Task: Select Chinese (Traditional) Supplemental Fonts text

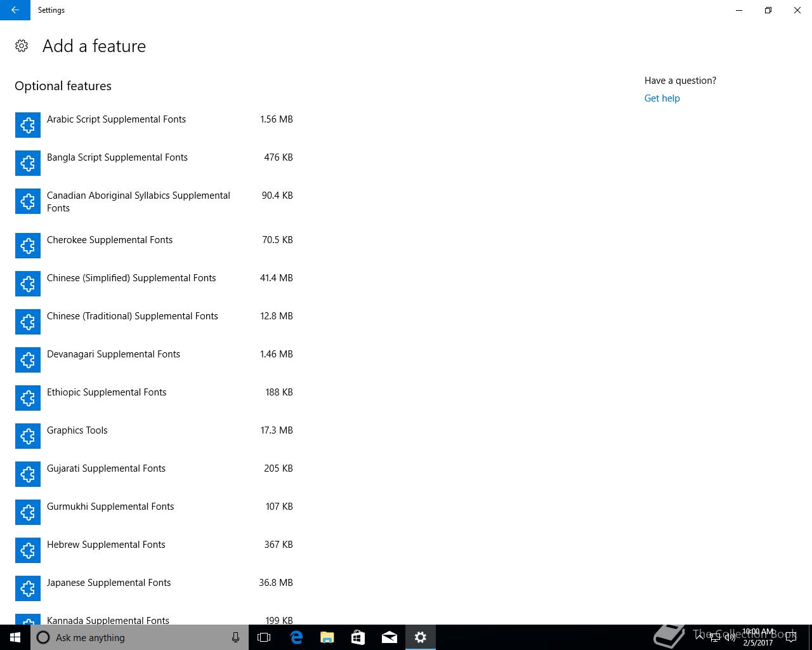Action: (x=133, y=316)
